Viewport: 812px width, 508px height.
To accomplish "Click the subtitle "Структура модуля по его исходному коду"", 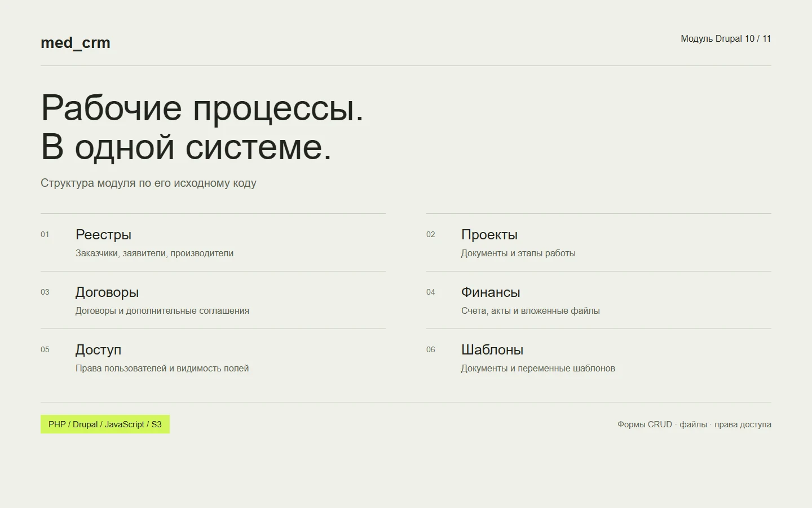I will tap(148, 183).
